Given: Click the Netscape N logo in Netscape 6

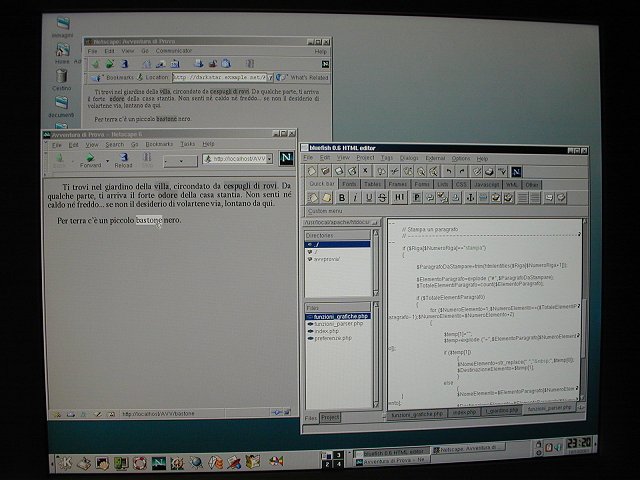Looking at the screenshot, I should click(286, 158).
